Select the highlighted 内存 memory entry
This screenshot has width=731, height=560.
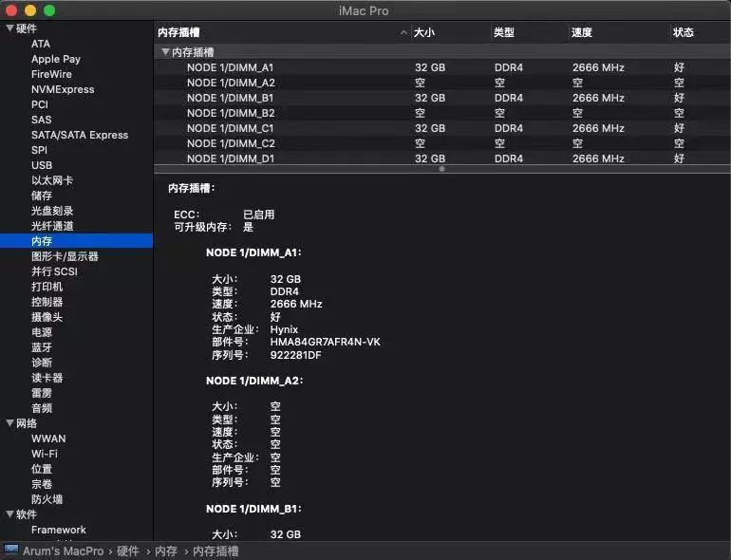click(x=77, y=241)
